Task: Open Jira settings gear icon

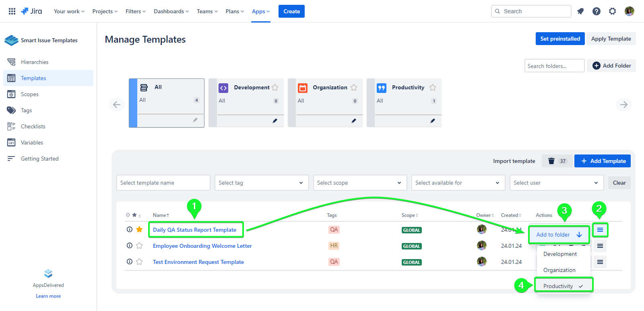Action: [612, 11]
